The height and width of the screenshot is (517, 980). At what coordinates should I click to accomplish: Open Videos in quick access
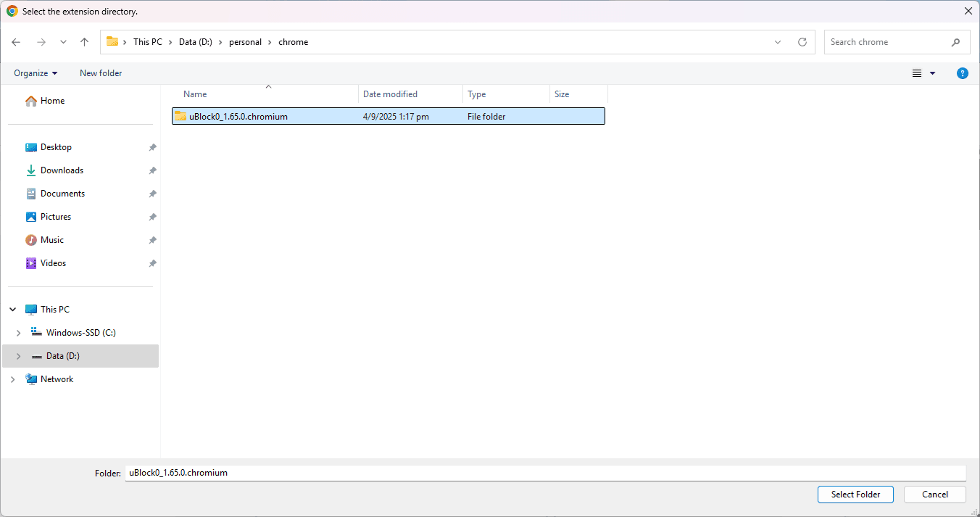(46, 263)
